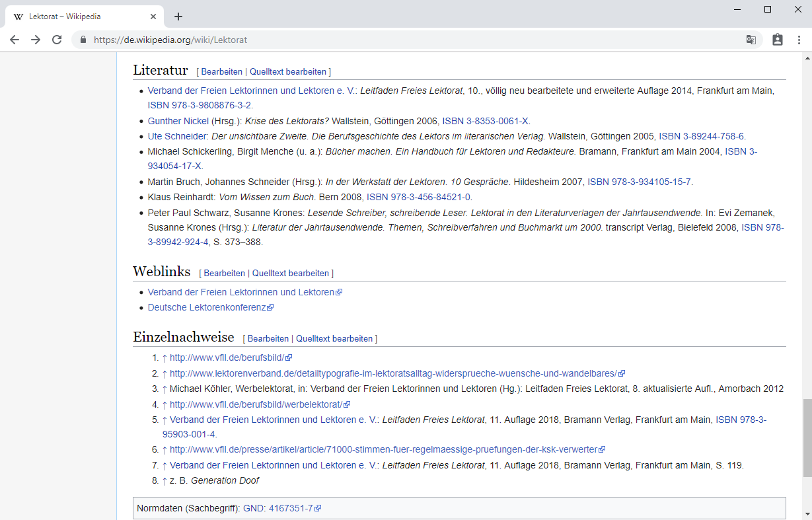Open the translate page icon
Screen dimensions: 812x520
[x=751, y=40]
